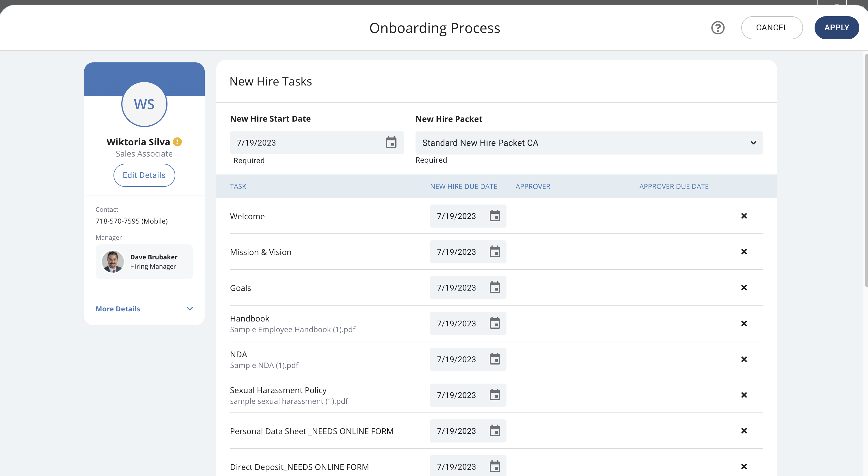The height and width of the screenshot is (476, 868).
Task: Remove the NDA task
Action: pos(744,359)
